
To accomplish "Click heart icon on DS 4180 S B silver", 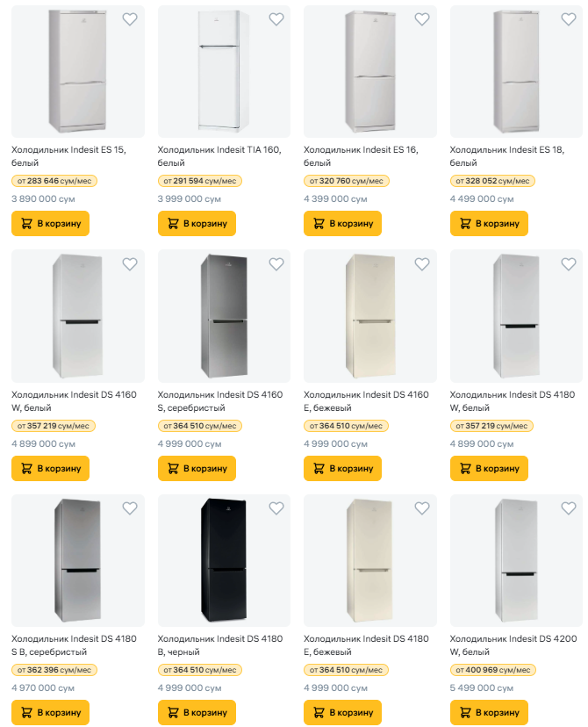I will point(130,508).
